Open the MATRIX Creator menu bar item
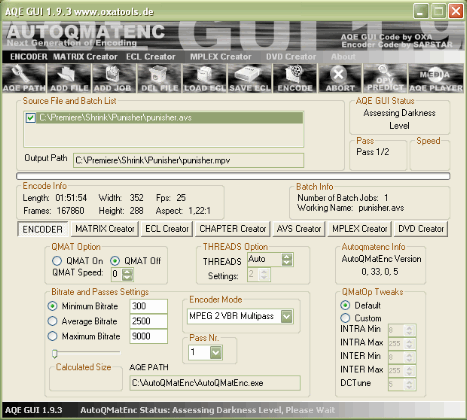This screenshot has width=467, height=420. 85,57
